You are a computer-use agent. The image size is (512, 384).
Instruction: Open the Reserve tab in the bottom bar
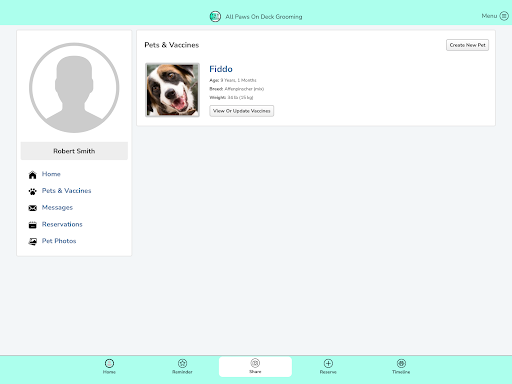(328, 366)
